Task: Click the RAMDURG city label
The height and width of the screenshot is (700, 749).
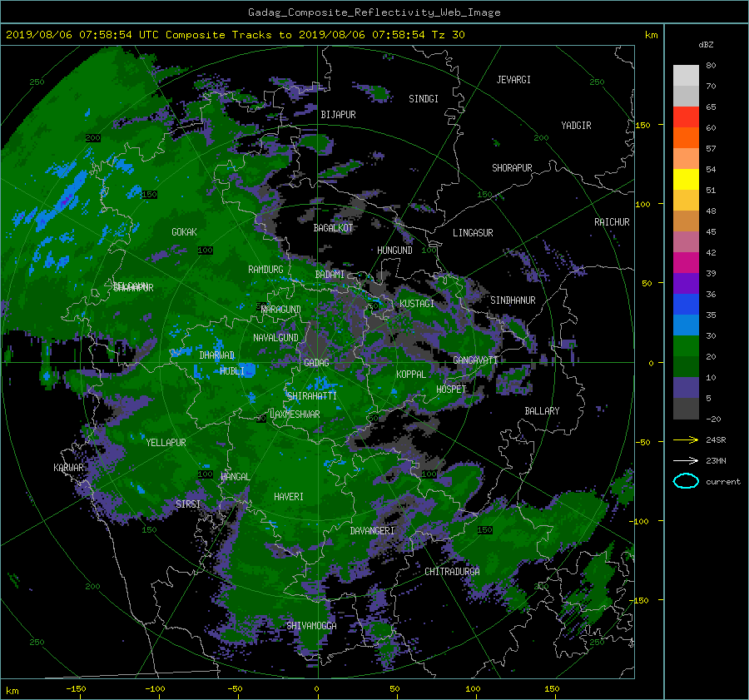Action: point(265,270)
